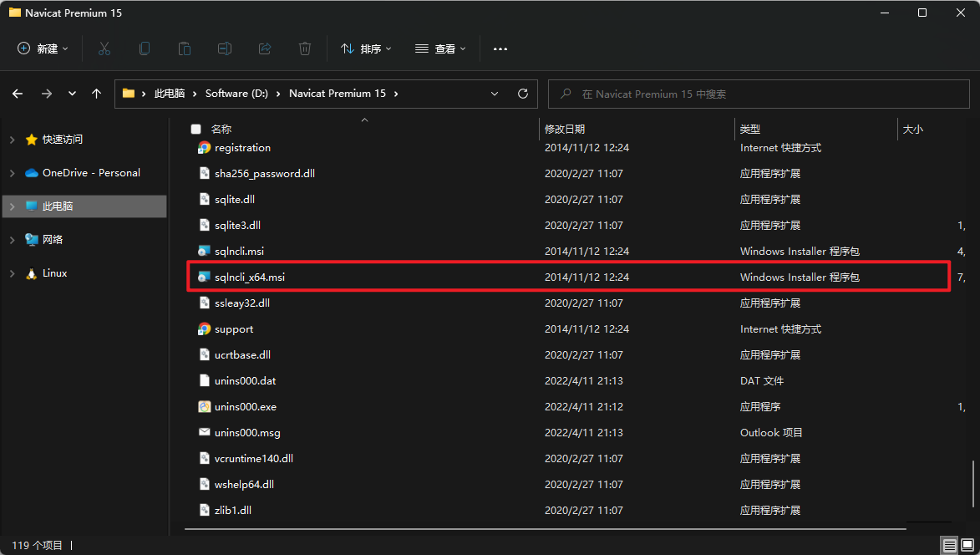Open the 新建 (New) dropdown
Image resolution: width=980 pixels, height=555 pixels.
coord(43,48)
